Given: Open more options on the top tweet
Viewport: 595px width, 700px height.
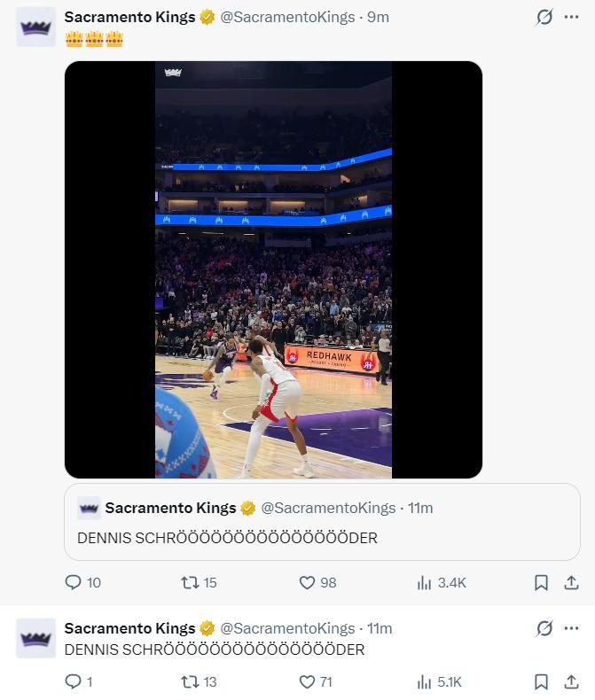Looking at the screenshot, I should (x=571, y=17).
